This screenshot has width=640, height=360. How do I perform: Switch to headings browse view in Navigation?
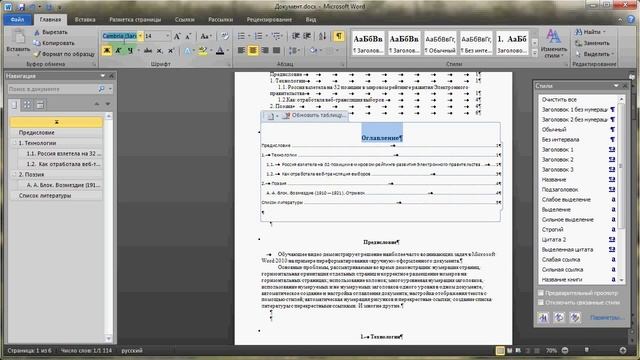tap(14, 105)
